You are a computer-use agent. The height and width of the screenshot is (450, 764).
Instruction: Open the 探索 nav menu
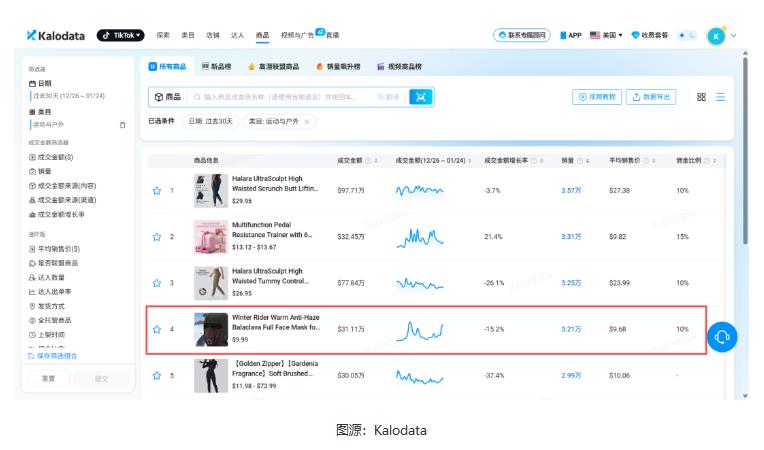coord(163,35)
